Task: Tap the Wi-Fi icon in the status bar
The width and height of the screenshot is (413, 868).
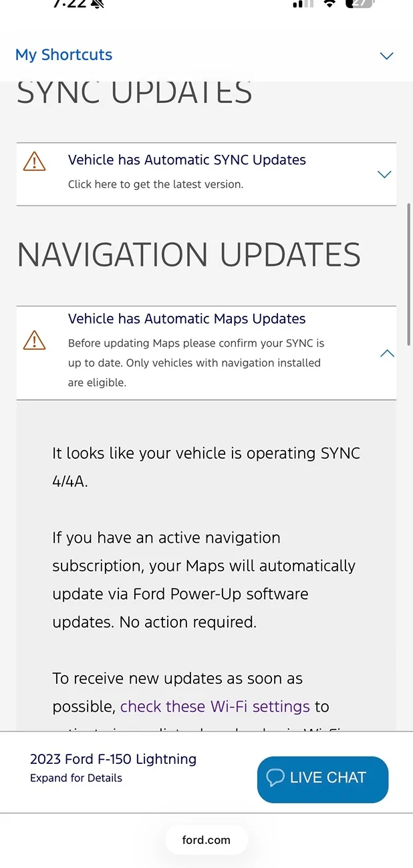Action: coord(329,4)
